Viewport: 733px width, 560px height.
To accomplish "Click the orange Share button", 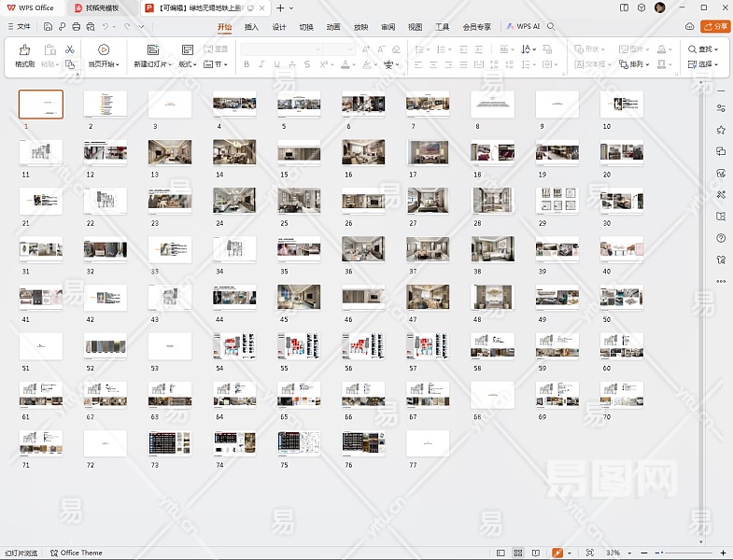I will click(x=713, y=27).
